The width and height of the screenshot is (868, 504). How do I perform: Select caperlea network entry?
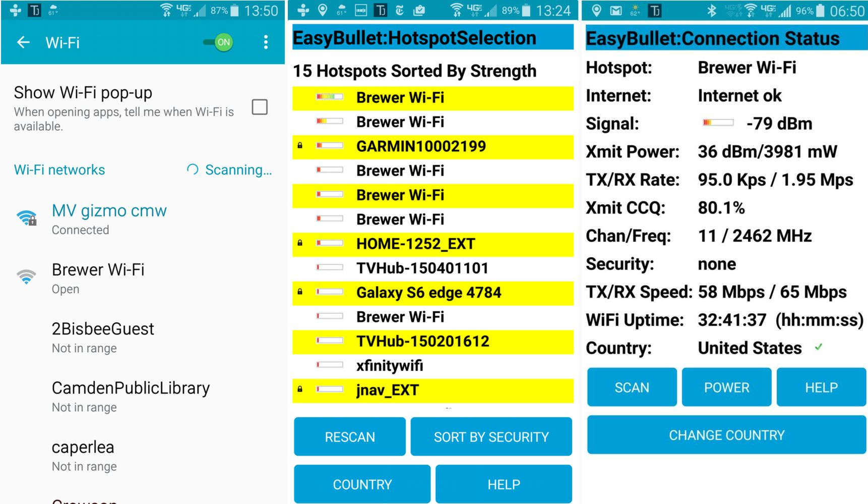pyautogui.click(x=143, y=456)
